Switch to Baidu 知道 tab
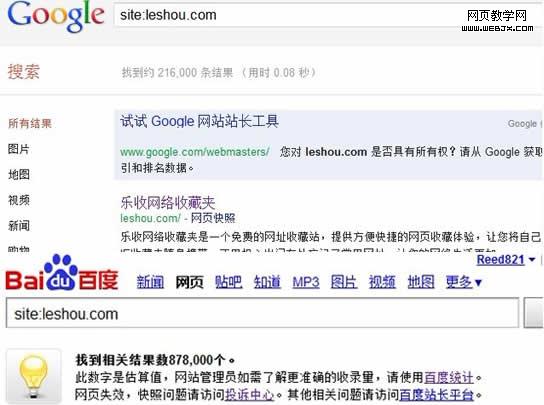544x405 pixels. tap(267, 282)
